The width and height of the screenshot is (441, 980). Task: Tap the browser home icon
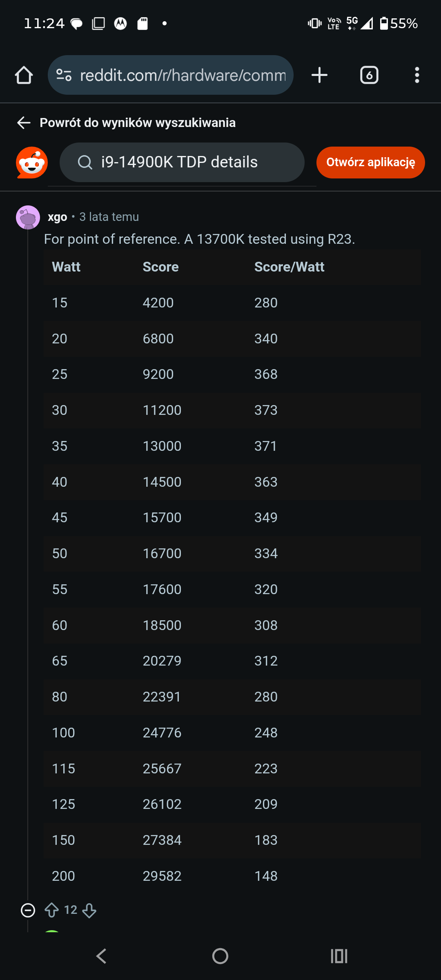[x=24, y=75]
